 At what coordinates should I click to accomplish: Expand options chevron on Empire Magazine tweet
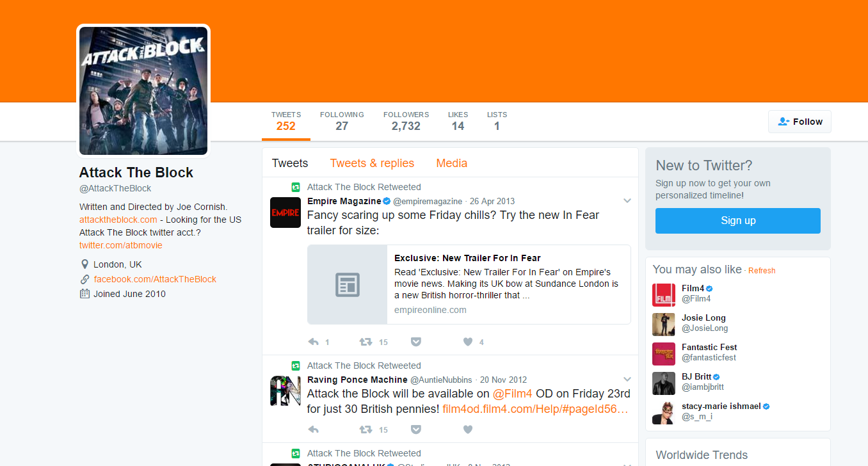point(627,201)
